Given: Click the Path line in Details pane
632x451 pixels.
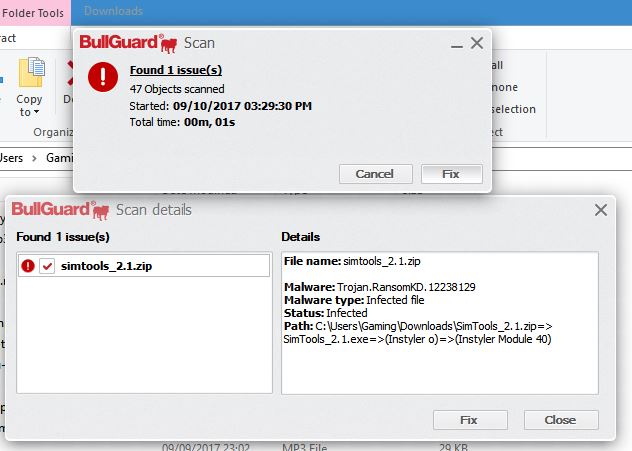Looking at the screenshot, I should [418, 332].
